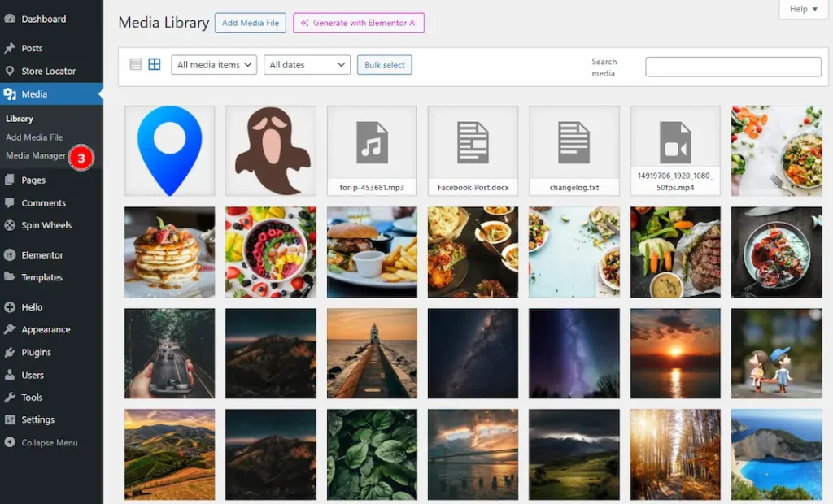This screenshot has height=504, width=833.
Task: Click Generate with Elementor AI button
Action: (x=359, y=23)
